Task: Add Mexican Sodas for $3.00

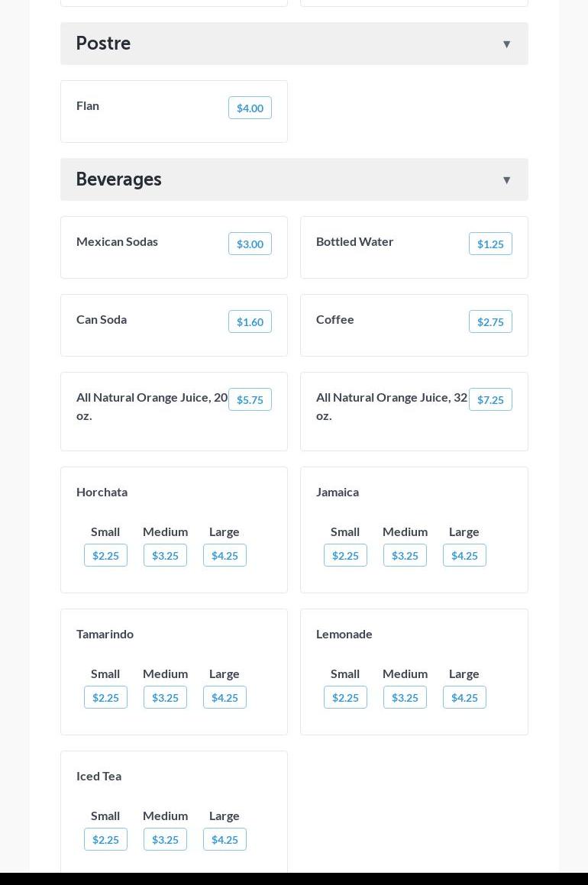Action: point(250,244)
